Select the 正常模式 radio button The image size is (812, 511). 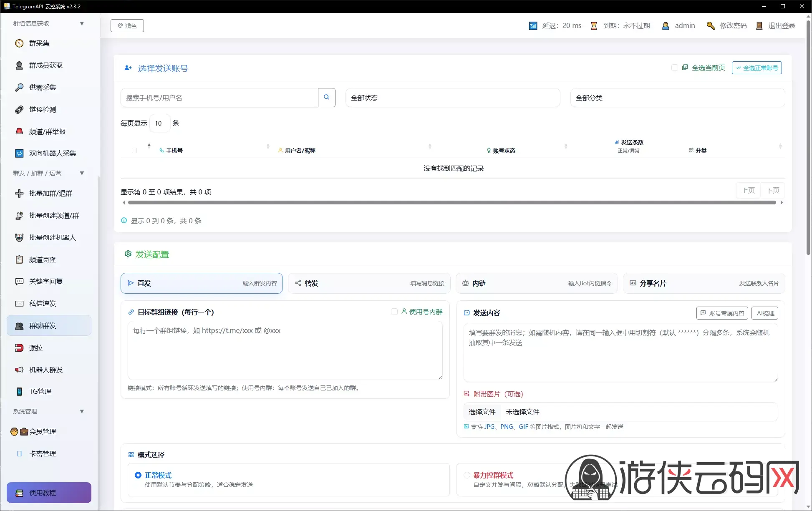tap(138, 475)
